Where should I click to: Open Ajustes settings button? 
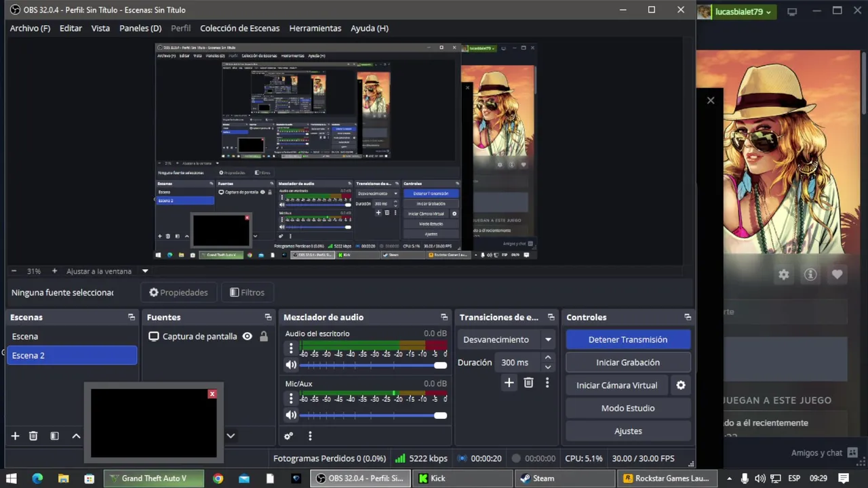pos(628,431)
